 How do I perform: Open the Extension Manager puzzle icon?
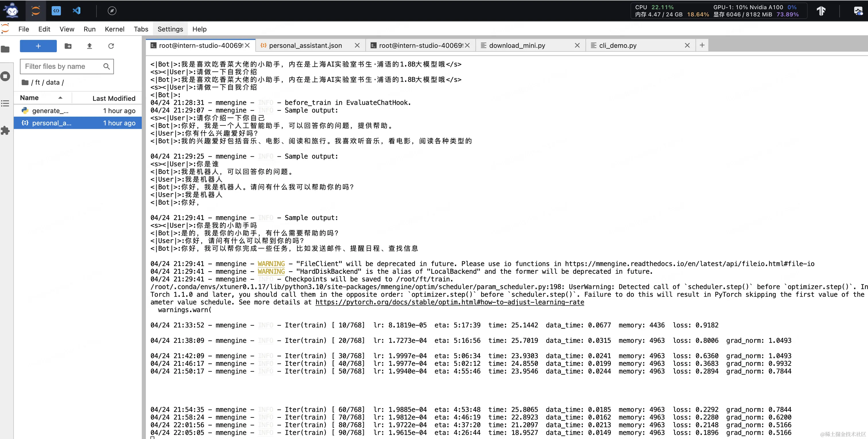click(5, 131)
